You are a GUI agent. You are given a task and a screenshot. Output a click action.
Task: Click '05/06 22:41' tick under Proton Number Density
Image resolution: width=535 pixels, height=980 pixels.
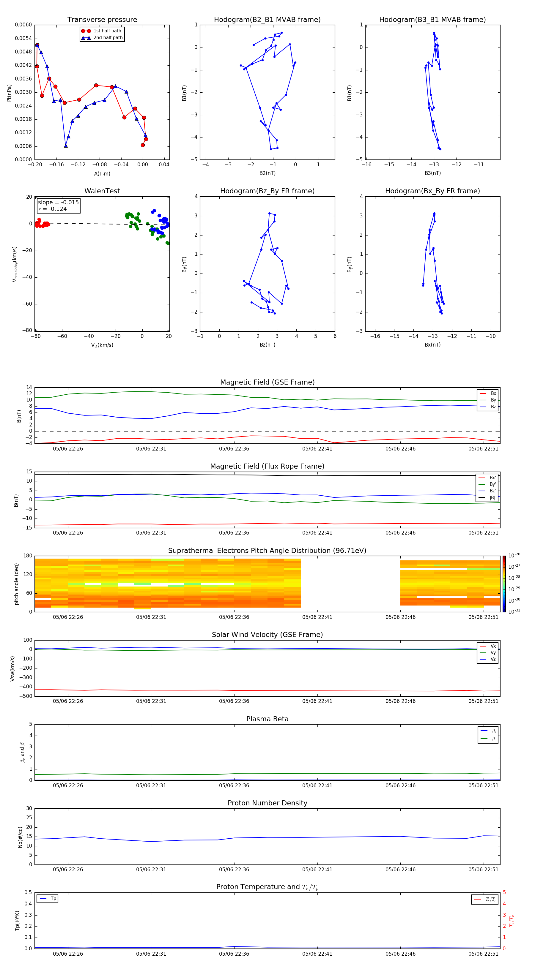click(317, 869)
